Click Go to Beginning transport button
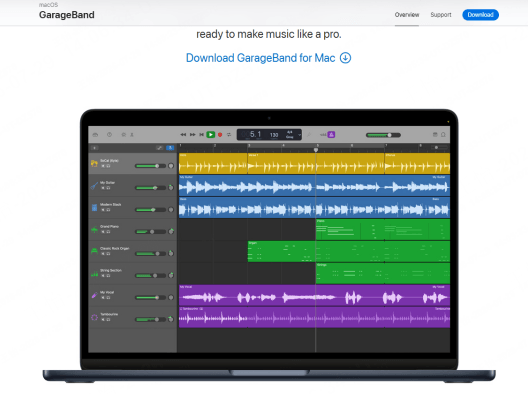Image resolution: width=528 pixels, height=394 pixels. click(201, 135)
